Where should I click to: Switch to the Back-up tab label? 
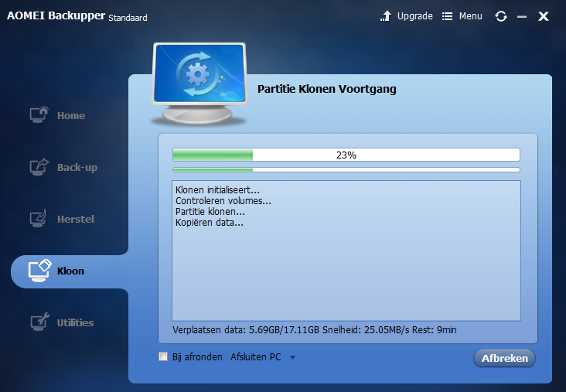(x=77, y=168)
